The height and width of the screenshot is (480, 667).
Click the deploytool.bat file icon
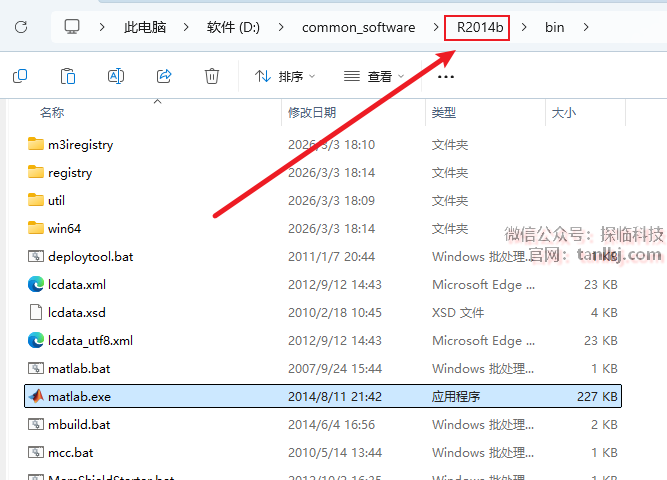point(36,256)
